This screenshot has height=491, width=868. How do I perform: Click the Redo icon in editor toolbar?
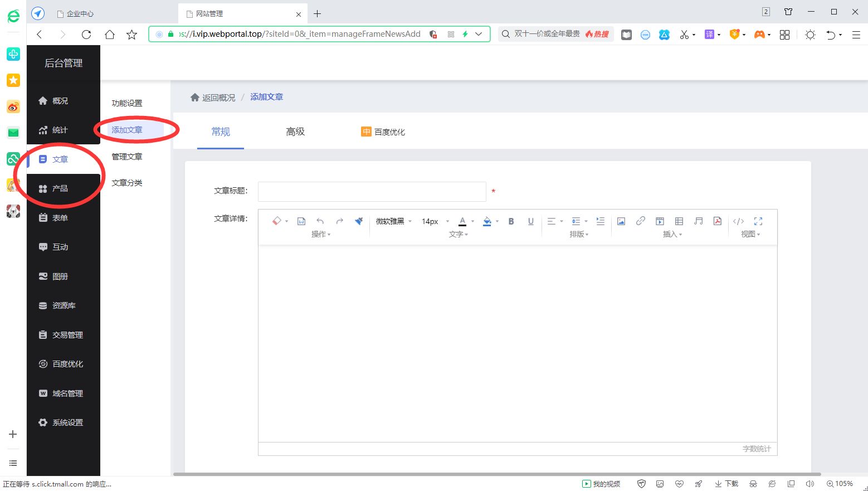[x=340, y=221]
